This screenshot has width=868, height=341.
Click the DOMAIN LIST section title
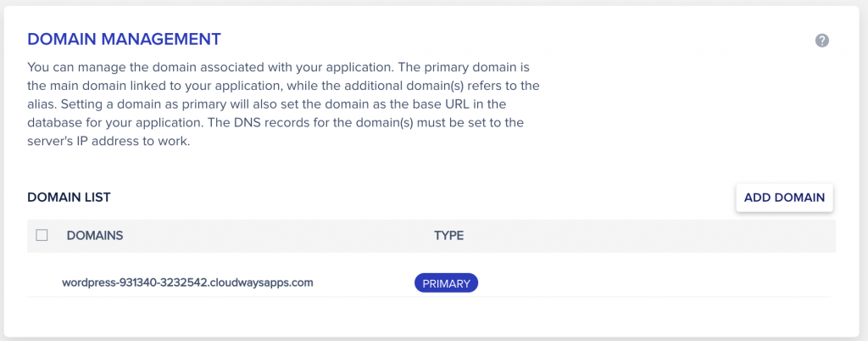(x=70, y=197)
